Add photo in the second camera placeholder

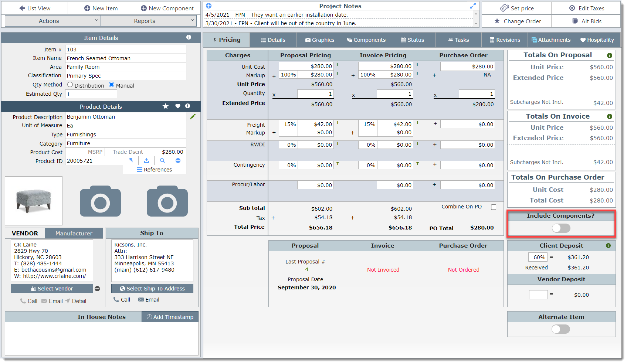[x=167, y=201]
